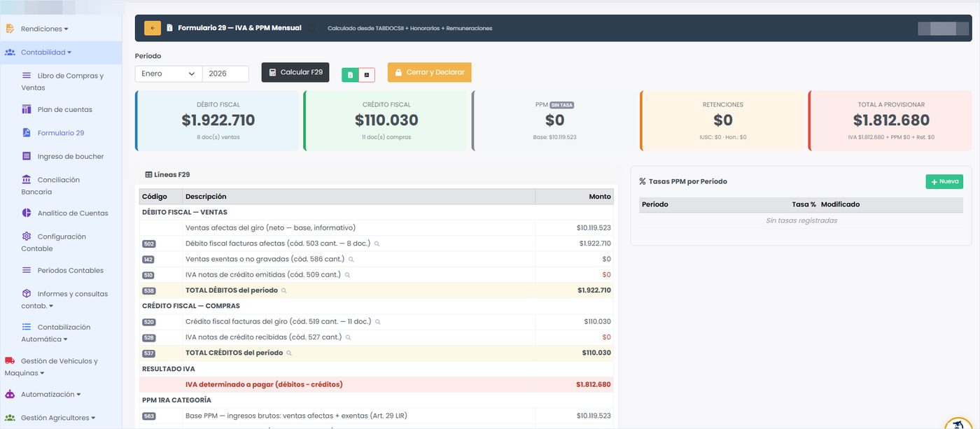Image resolution: width=980 pixels, height=429 pixels.
Task: Click the Gestión de Vehículos truck icon
Action: tap(10, 361)
